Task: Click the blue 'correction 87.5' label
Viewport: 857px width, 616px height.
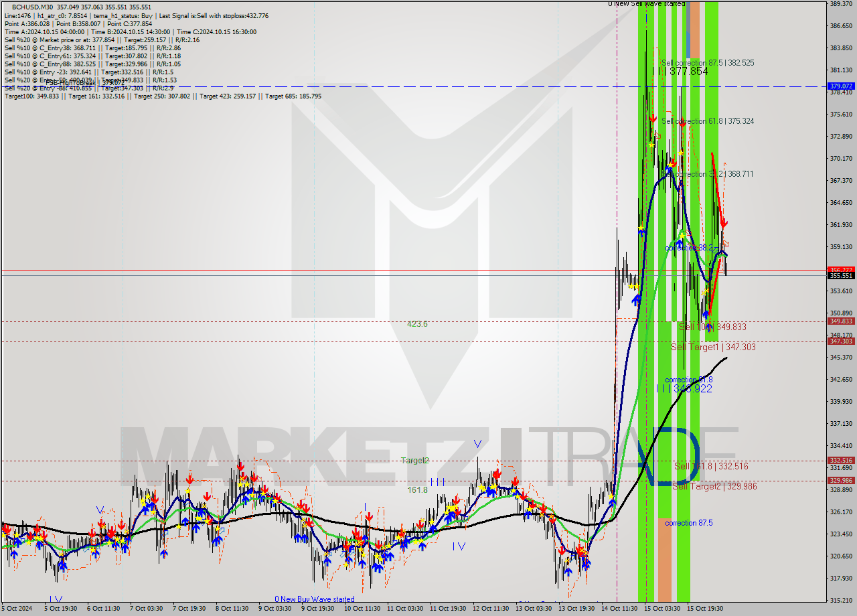Action: pyautogui.click(x=688, y=523)
